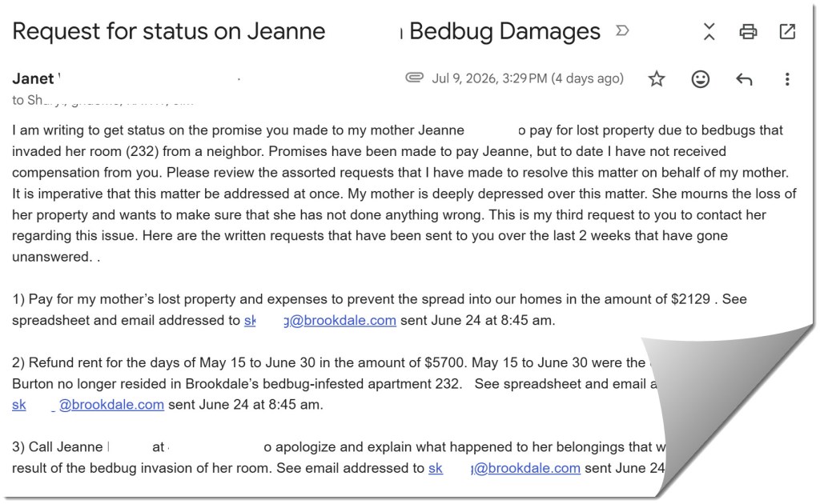The image size is (820, 504).
Task: Open the brookdale.com email link in item 1
Action: tap(340, 320)
